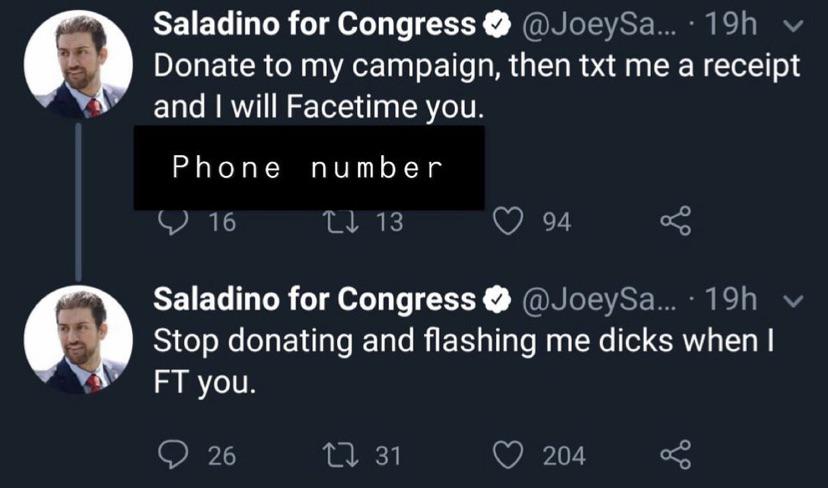The image size is (828, 488).
Task: Click 'Saladino for Congress' on the 'Stop donating' tweet
Action: 314,298
